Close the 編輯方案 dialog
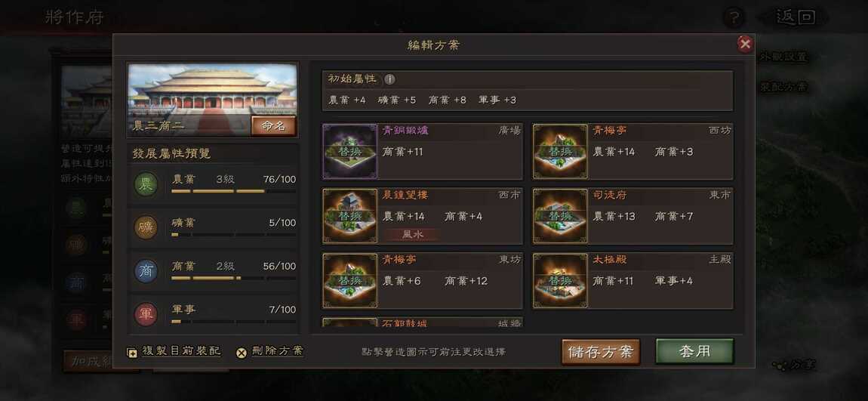Screen dimensions: 868x401 745,44
